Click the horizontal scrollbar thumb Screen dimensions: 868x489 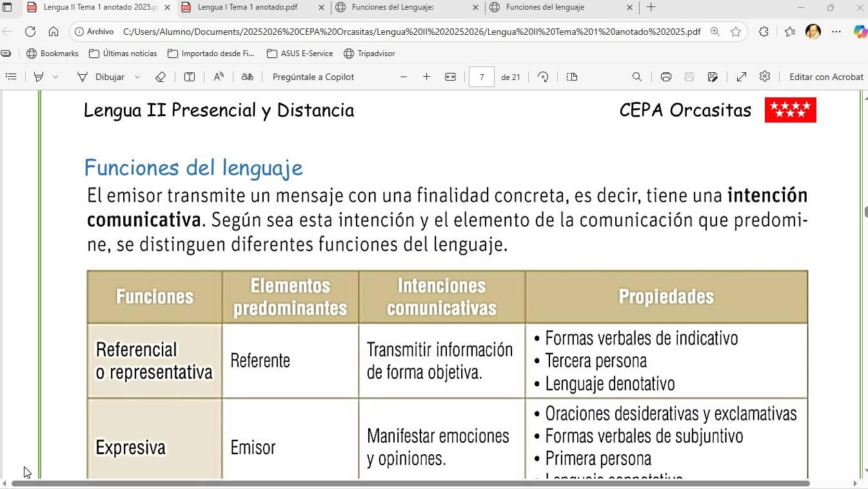(410, 483)
